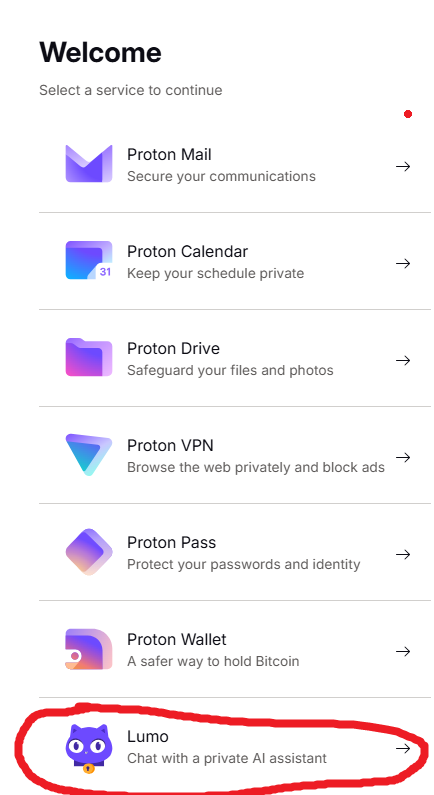
Task: Click the arrow in Proton Pass row
Action: click(403, 554)
